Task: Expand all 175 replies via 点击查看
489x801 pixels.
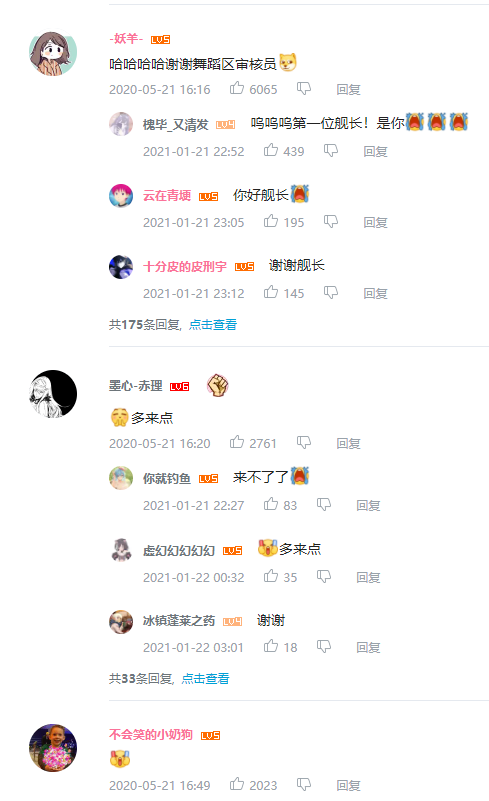Action: [213, 324]
